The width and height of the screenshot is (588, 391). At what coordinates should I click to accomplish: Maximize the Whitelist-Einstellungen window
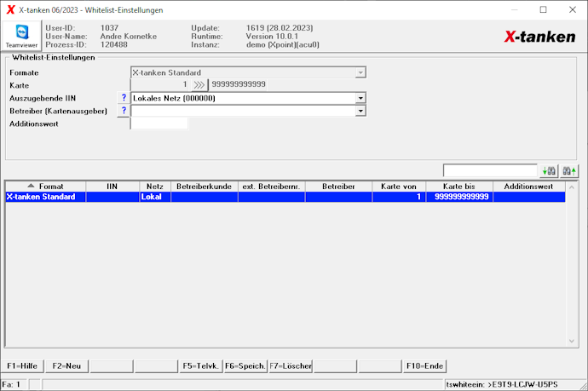coord(543,9)
